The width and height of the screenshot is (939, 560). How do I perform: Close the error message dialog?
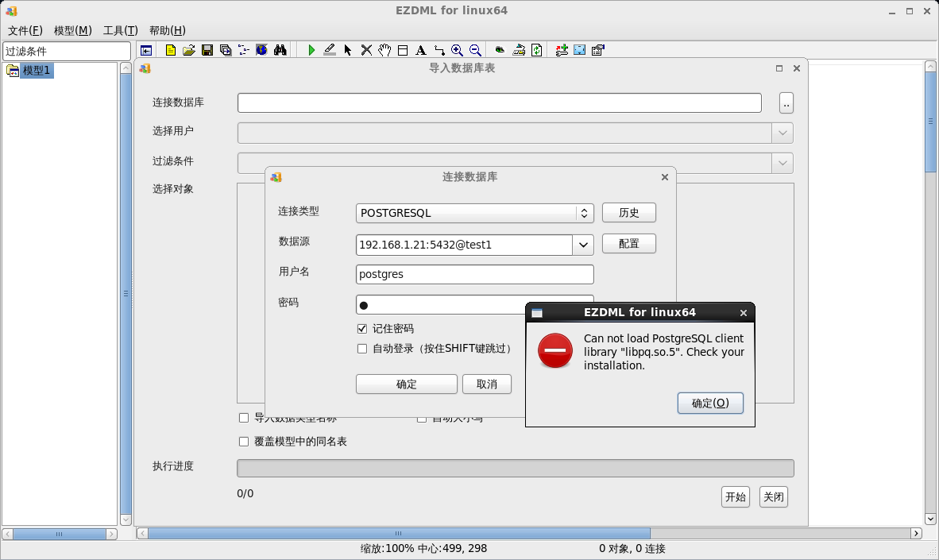(743, 313)
